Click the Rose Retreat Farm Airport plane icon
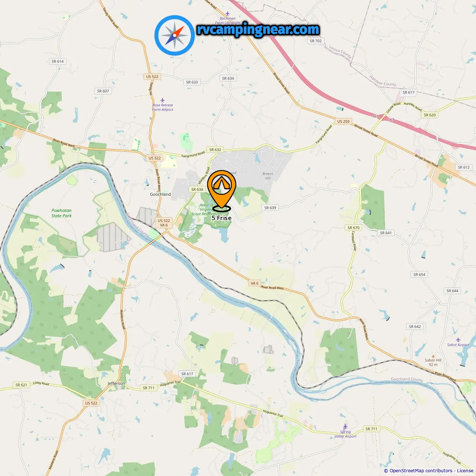Screen dimensions: 476x476 pos(163,100)
